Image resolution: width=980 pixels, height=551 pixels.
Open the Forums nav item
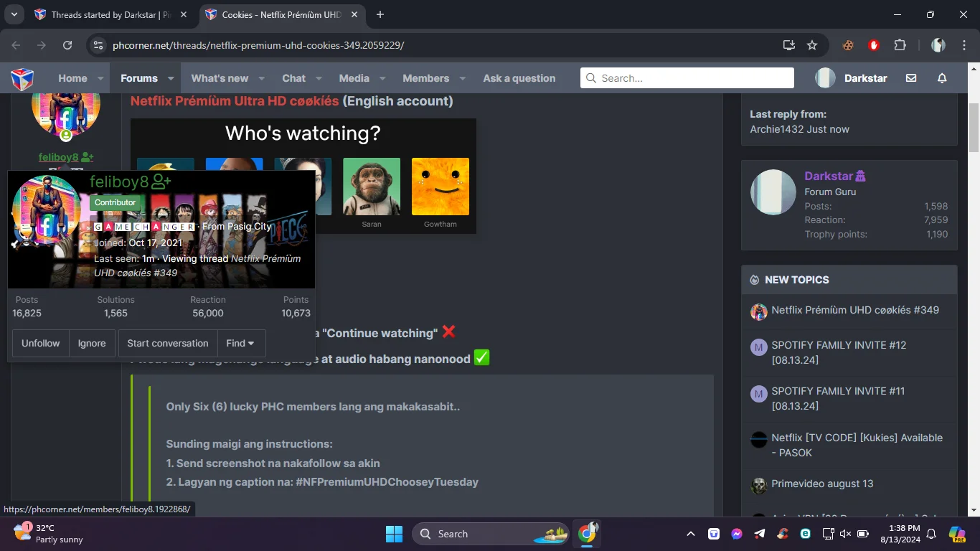tap(139, 78)
